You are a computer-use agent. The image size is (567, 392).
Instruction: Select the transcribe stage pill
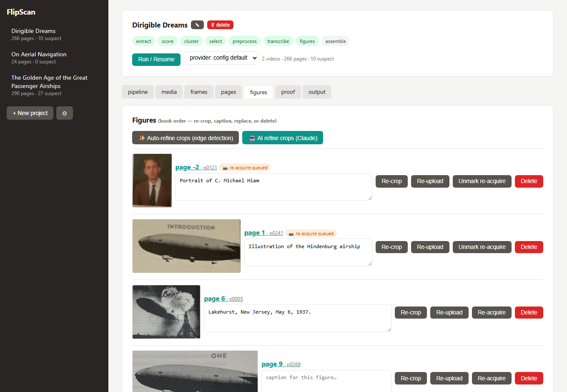coord(278,41)
